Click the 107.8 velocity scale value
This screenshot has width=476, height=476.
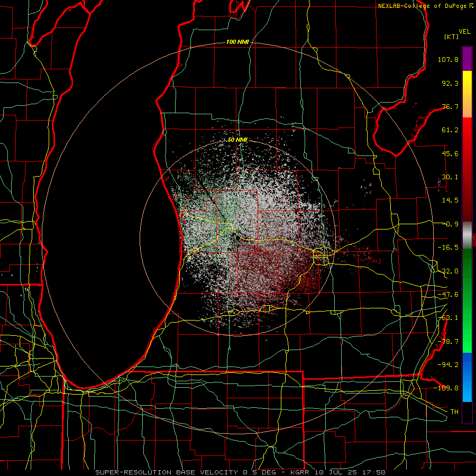(448, 59)
